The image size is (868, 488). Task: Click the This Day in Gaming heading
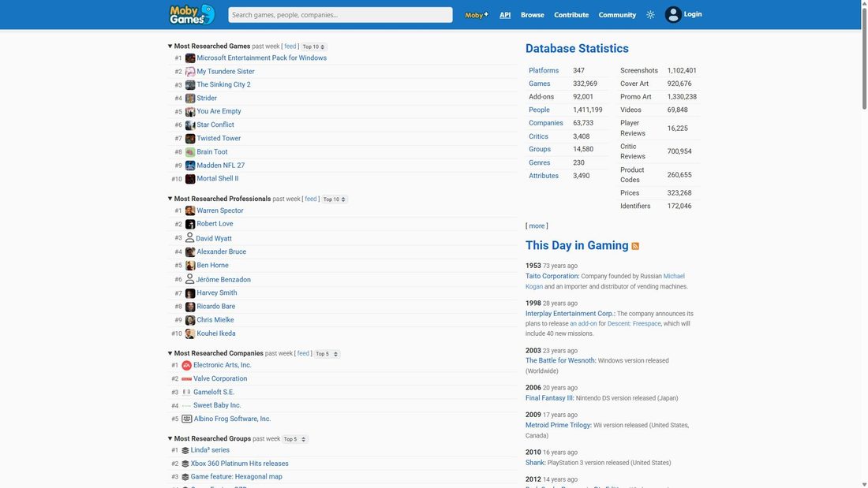(x=577, y=246)
